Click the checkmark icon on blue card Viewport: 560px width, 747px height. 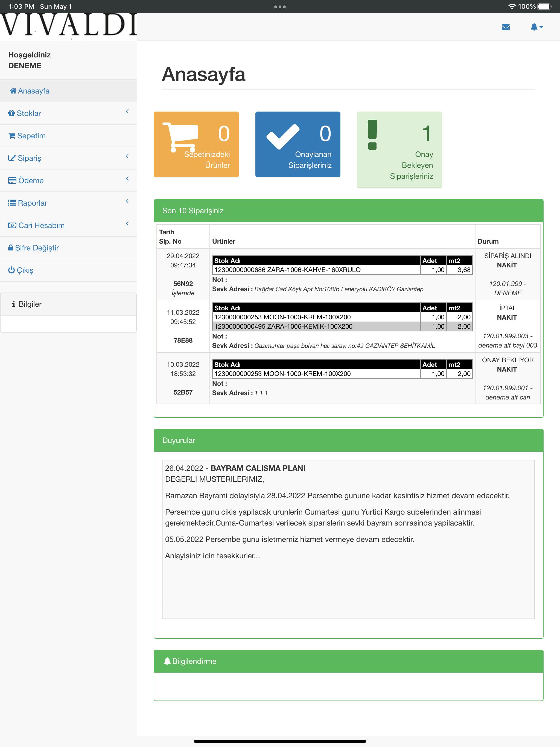283,136
